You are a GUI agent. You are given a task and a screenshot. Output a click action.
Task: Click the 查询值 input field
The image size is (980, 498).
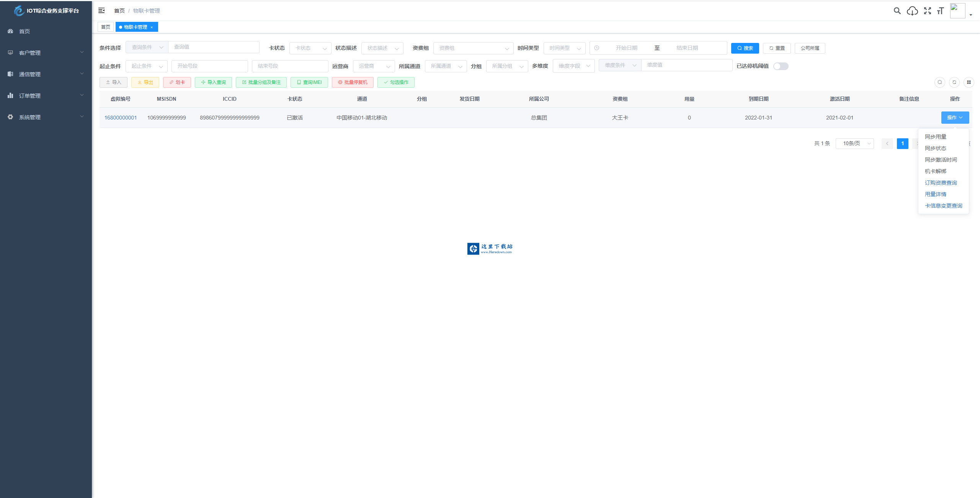point(214,47)
